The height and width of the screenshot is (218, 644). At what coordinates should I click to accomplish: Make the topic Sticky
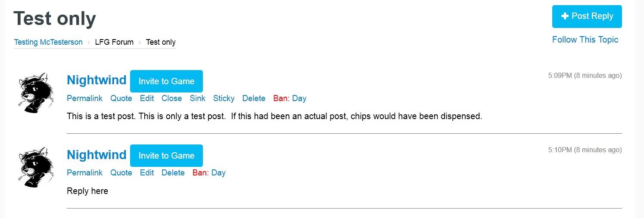[224, 98]
